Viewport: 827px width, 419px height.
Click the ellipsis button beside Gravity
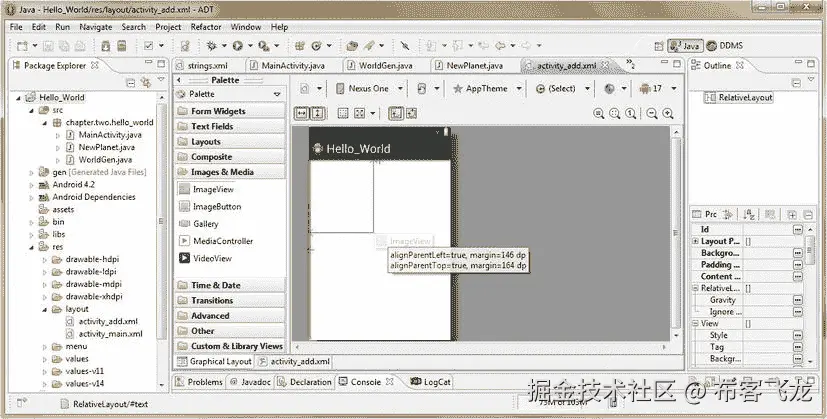point(798,300)
